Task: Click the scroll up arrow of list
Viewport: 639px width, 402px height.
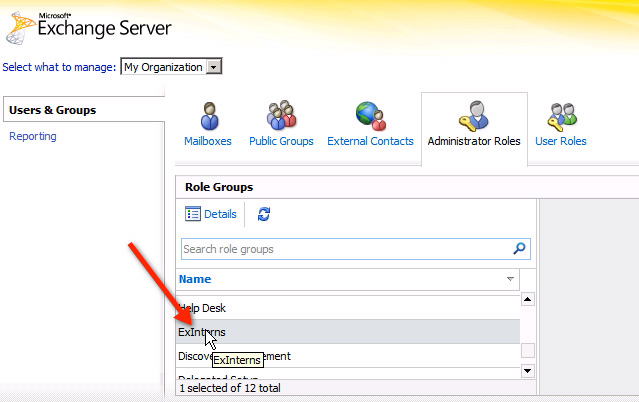Action: [528, 299]
